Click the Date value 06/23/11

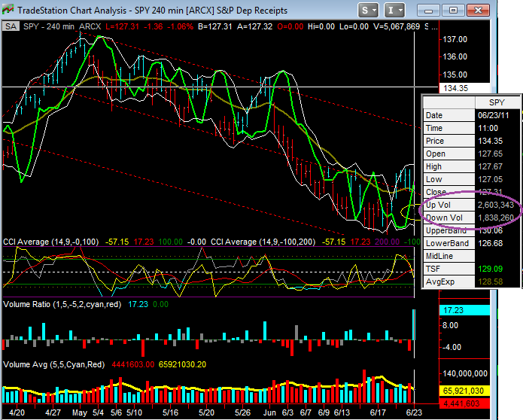pyautogui.click(x=494, y=115)
